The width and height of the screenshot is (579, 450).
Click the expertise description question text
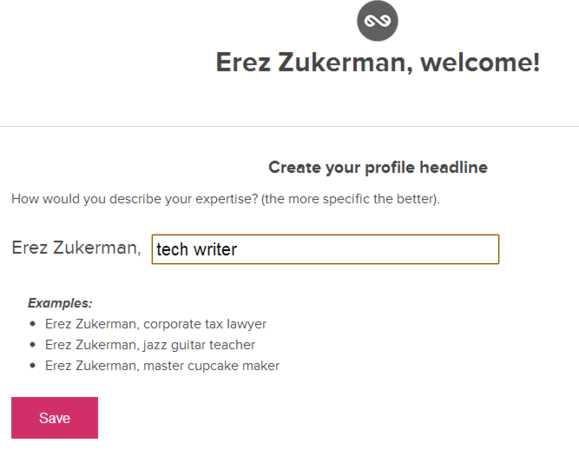tap(226, 199)
